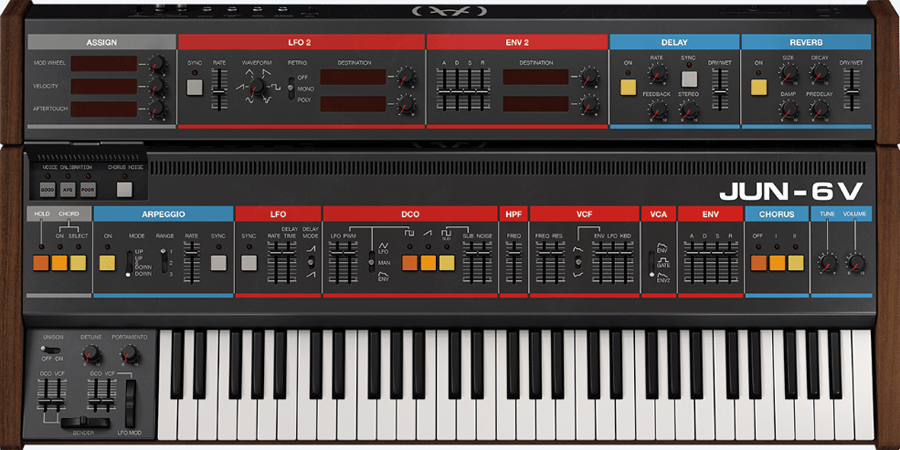This screenshot has width=900, height=450.
Task: Click the PORTAMENTO knob
Action: pos(129,354)
